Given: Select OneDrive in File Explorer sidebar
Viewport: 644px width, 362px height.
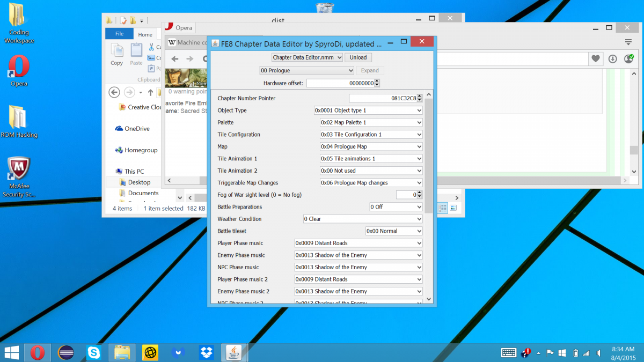Looking at the screenshot, I should [x=132, y=129].
